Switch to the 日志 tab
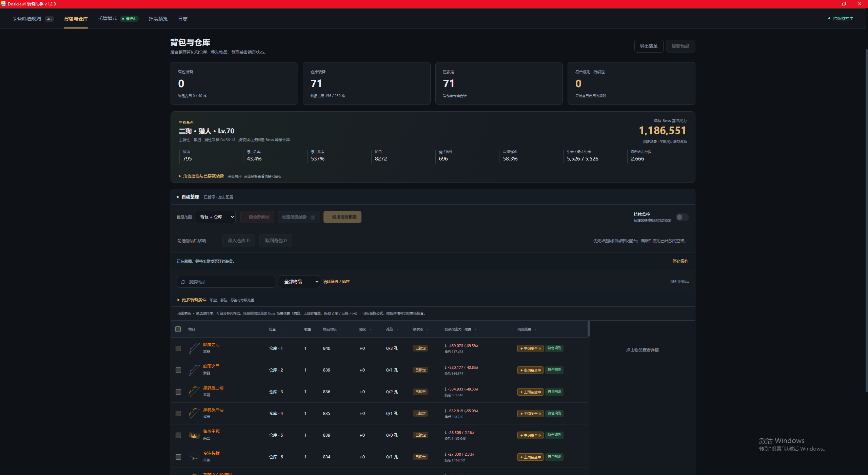Viewport: 868px width, 475px height. (x=183, y=19)
